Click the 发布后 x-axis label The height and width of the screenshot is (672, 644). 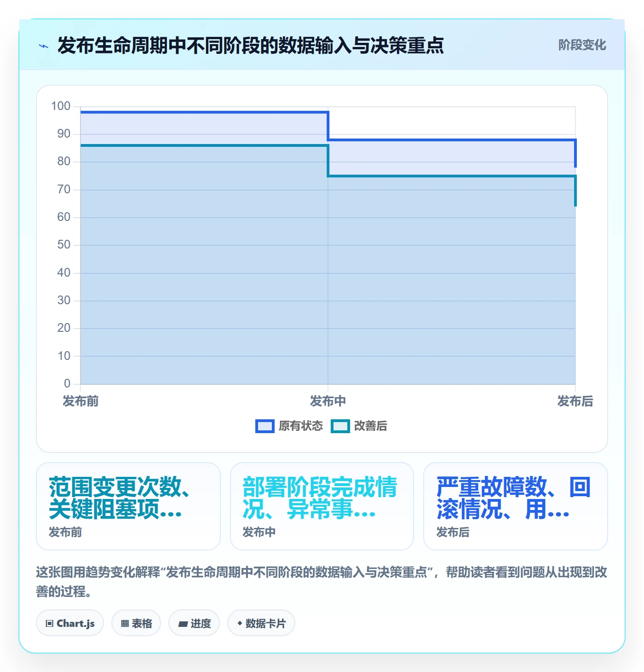tap(575, 401)
